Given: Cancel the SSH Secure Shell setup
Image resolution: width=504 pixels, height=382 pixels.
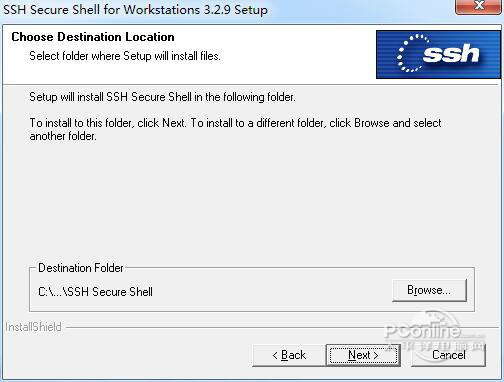Looking at the screenshot, I should point(448,355).
